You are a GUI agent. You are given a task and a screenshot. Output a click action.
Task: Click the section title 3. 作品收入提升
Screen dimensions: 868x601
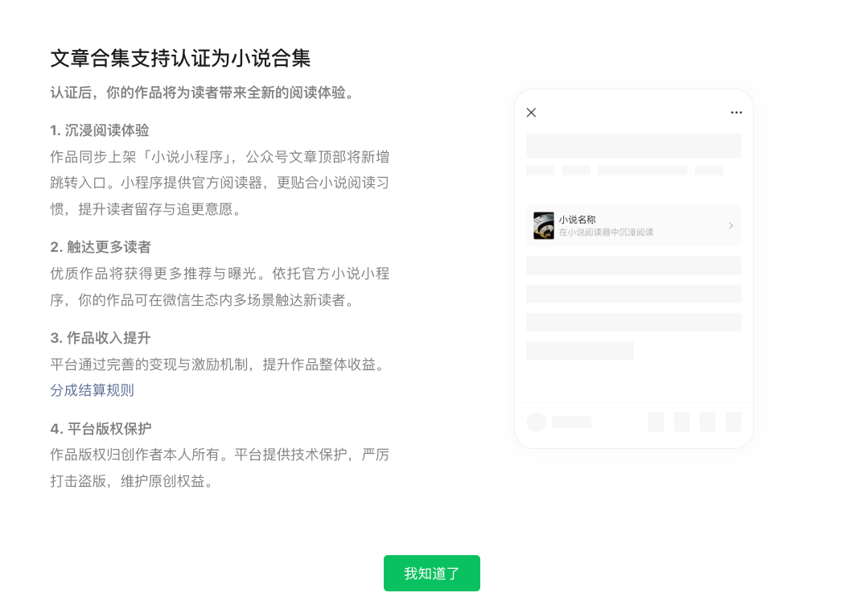[x=101, y=338]
